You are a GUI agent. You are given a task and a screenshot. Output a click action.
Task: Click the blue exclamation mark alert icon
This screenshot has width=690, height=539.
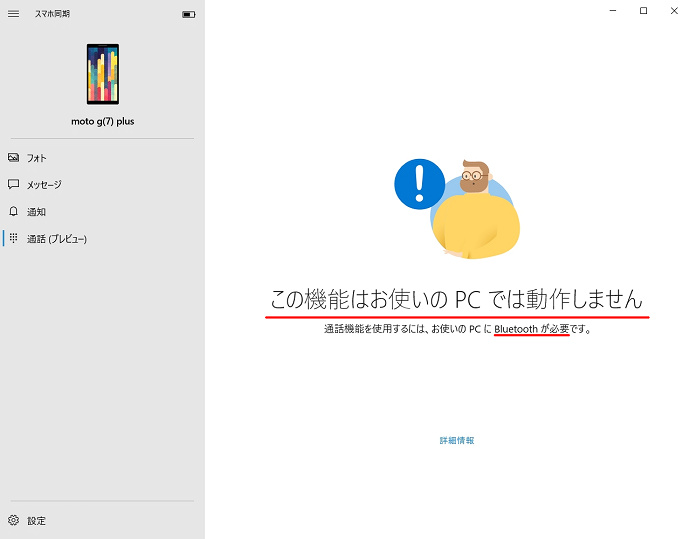419,184
